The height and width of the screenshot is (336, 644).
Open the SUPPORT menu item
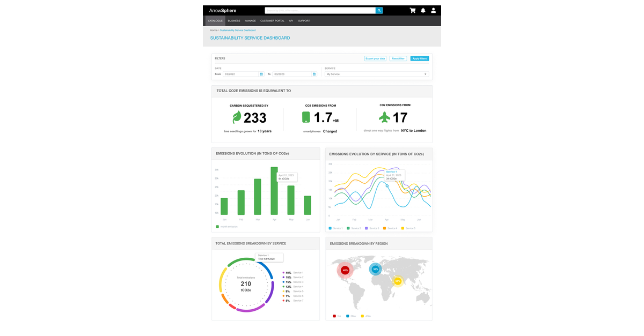pyautogui.click(x=304, y=20)
